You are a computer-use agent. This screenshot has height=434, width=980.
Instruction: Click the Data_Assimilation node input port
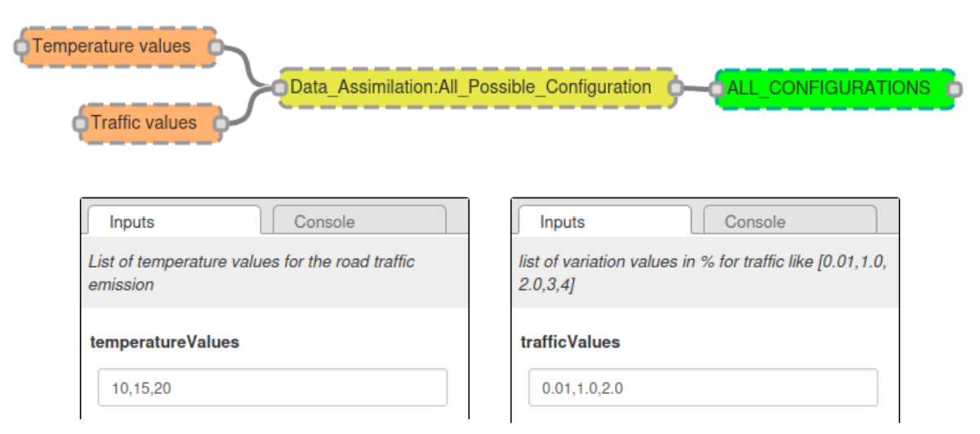[x=280, y=88]
